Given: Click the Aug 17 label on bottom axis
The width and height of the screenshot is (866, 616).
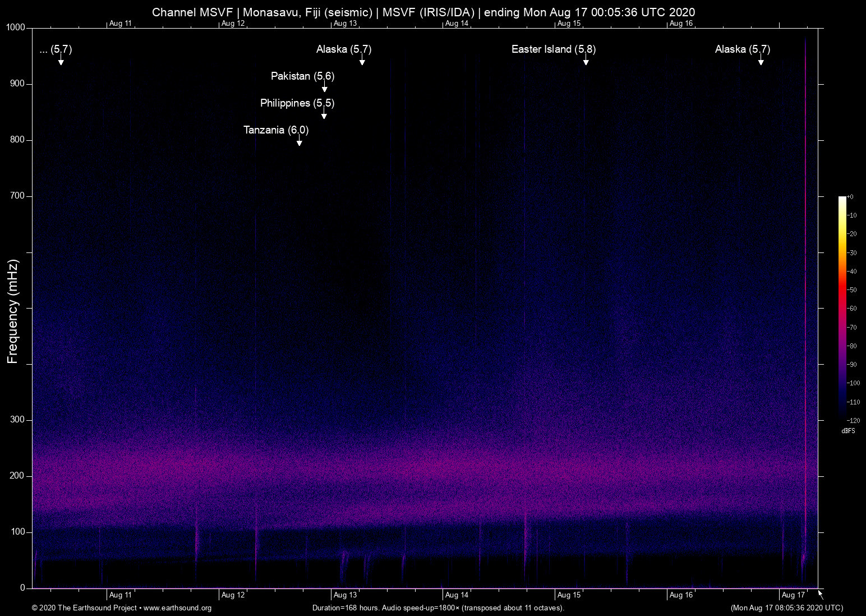Looking at the screenshot, I should click(793, 595).
